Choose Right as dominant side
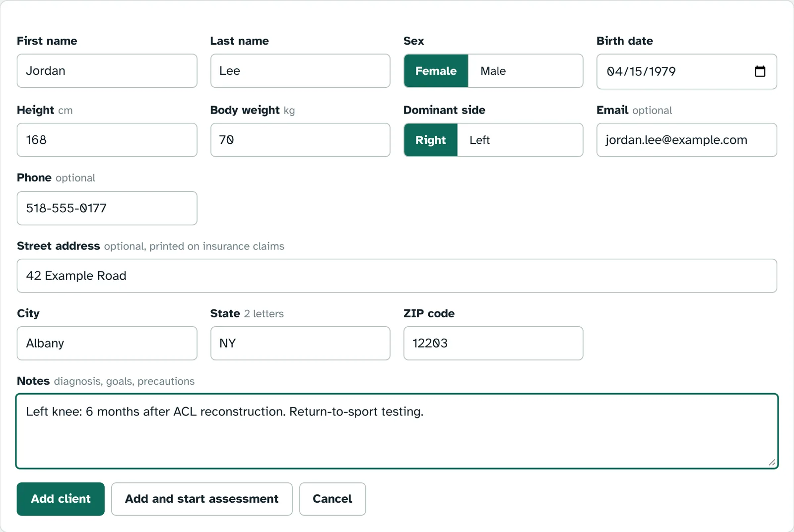This screenshot has width=794, height=532. pyautogui.click(x=430, y=140)
